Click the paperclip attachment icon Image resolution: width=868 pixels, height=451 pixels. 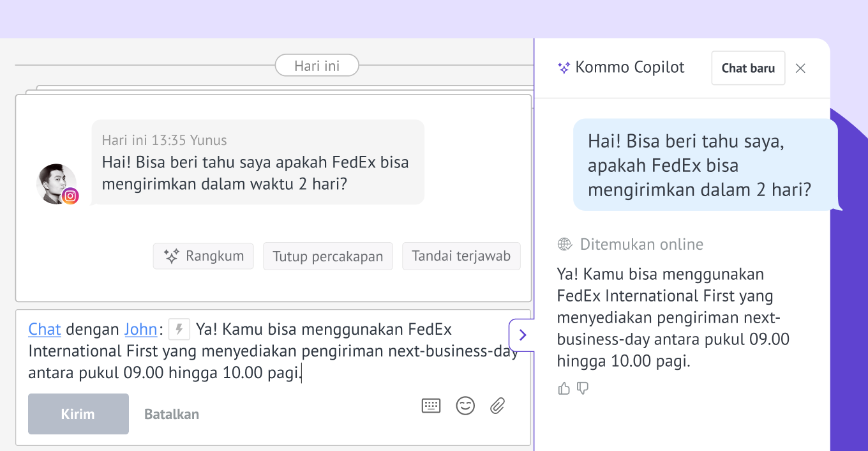pyautogui.click(x=498, y=406)
